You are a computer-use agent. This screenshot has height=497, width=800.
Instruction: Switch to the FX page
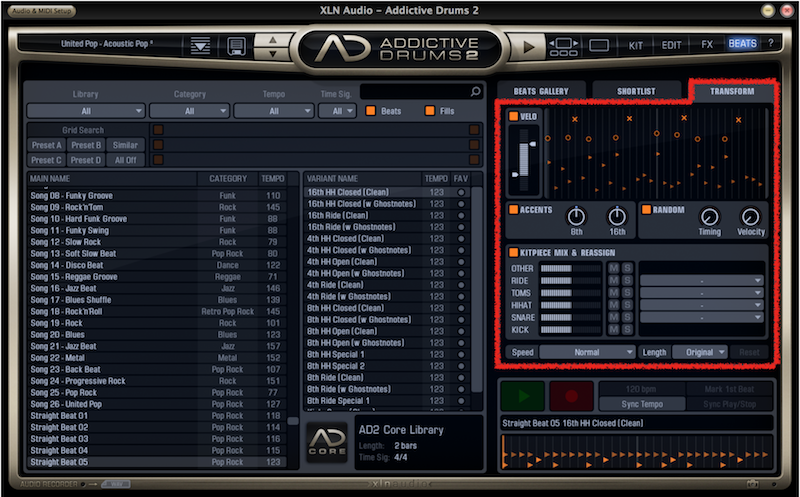707,44
